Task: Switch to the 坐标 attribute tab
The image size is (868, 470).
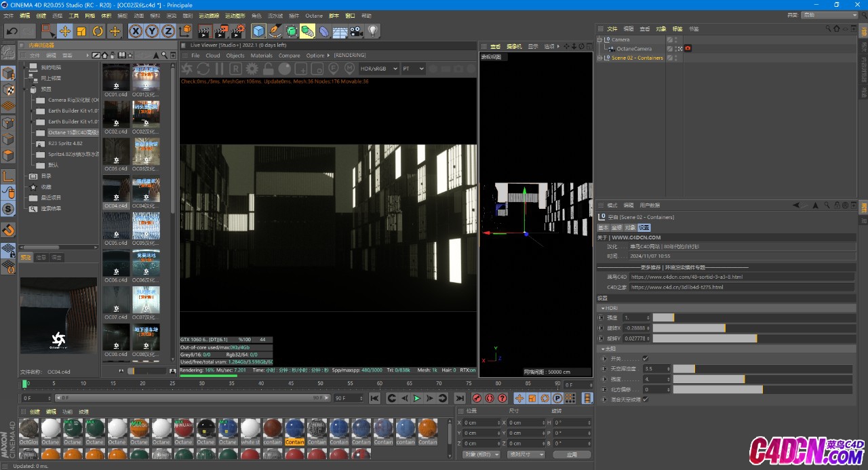Action: tap(616, 228)
